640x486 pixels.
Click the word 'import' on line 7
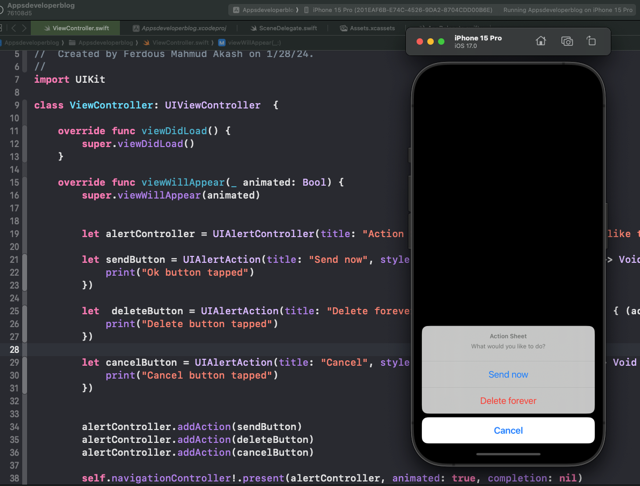point(51,79)
